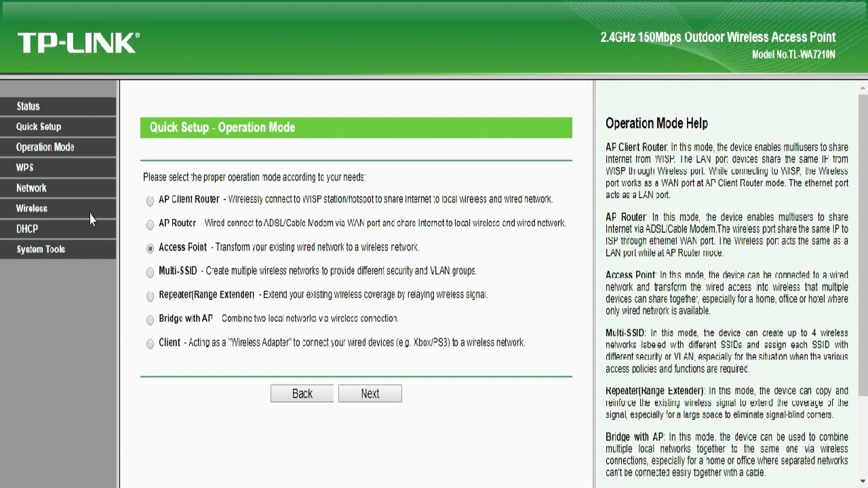Image resolution: width=868 pixels, height=488 pixels.
Task: Click 'Please select the proper operation mode' text
Action: (254, 177)
